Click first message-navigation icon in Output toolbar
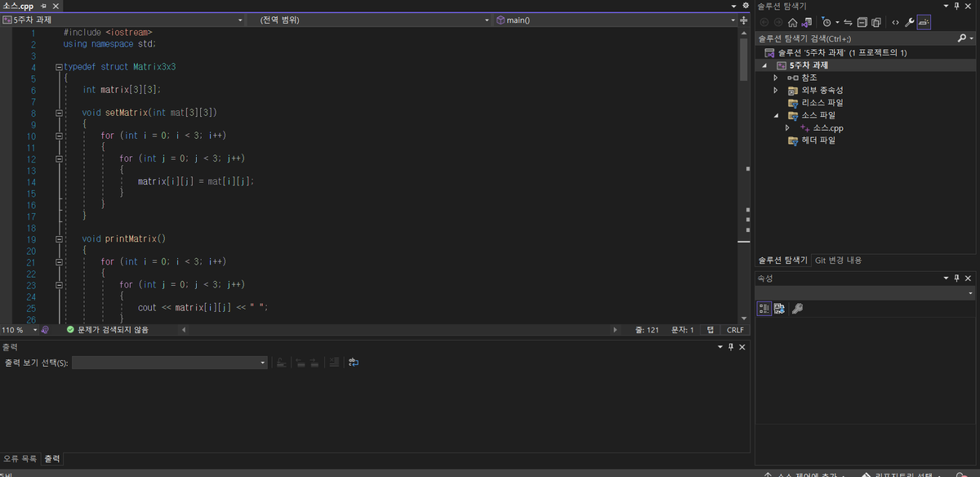Screen dimensions: 980x477 coord(301,363)
